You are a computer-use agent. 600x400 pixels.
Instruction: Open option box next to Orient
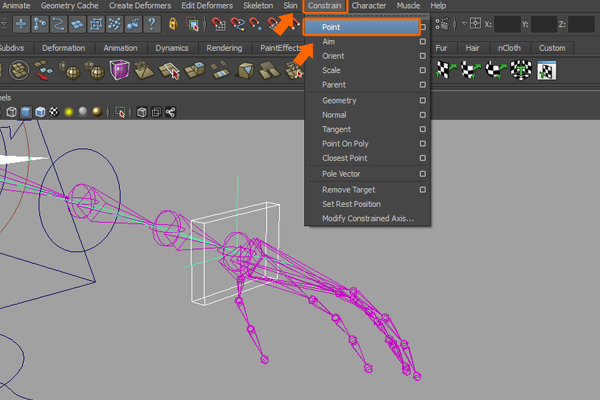(x=423, y=56)
